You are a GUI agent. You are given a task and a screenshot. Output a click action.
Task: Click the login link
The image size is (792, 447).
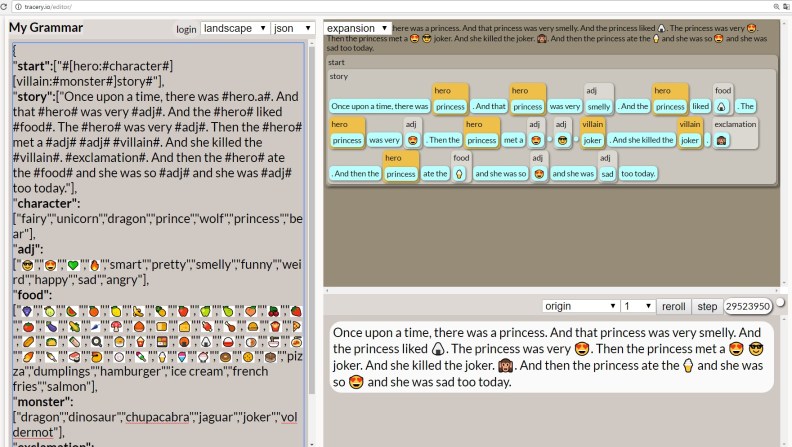click(186, 29)
